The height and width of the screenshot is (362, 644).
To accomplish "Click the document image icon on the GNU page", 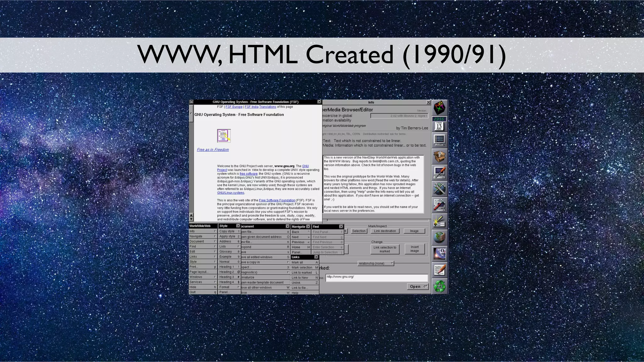I will point(224,136).
